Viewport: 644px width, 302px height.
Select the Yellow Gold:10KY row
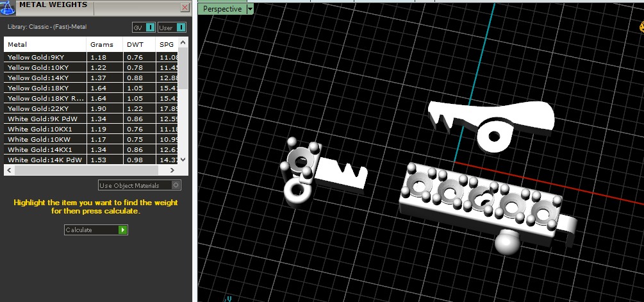[92, 67]
